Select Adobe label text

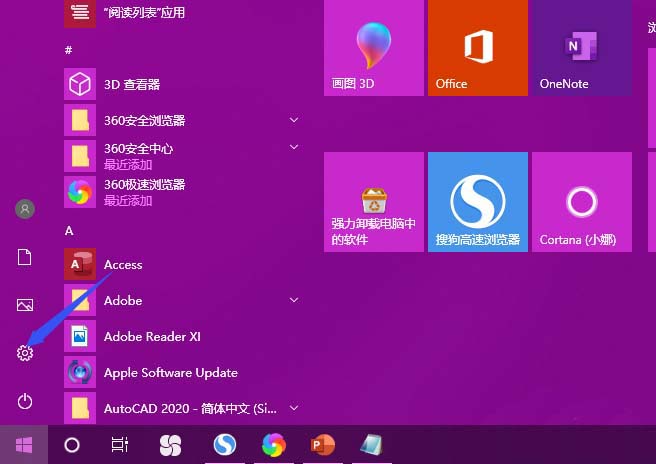[123, 300]
